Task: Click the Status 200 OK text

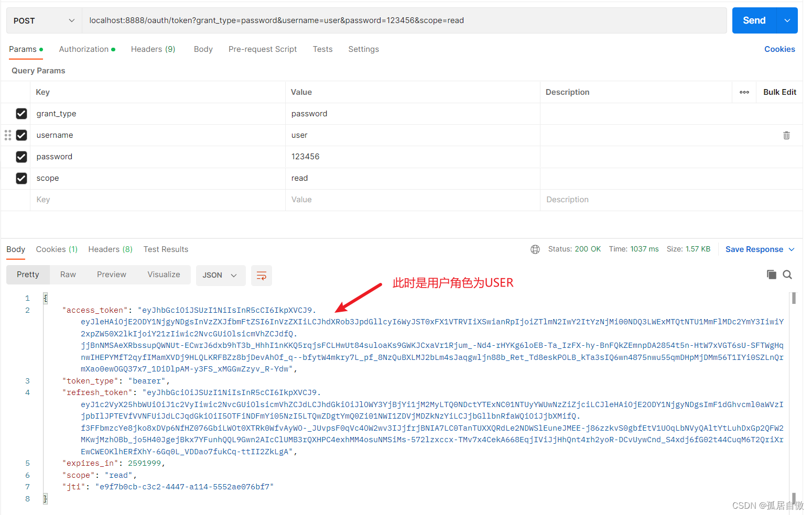Action: [575, 249]
